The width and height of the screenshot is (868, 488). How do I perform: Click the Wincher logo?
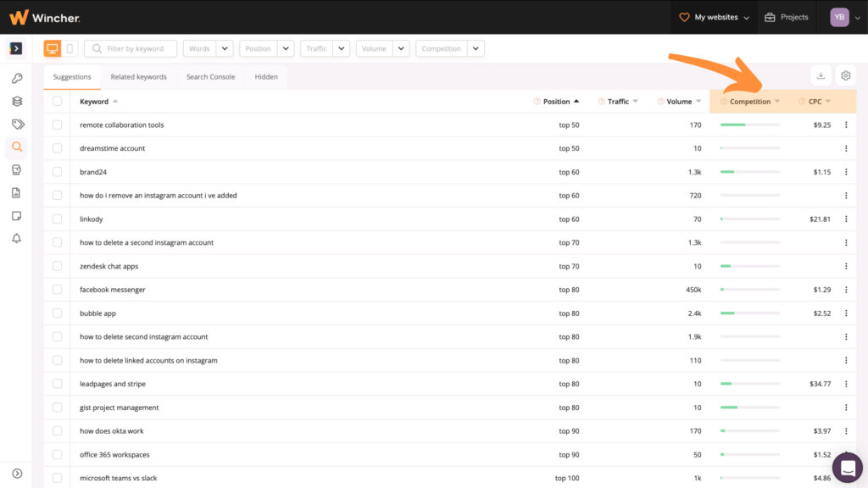coord(45,18)
